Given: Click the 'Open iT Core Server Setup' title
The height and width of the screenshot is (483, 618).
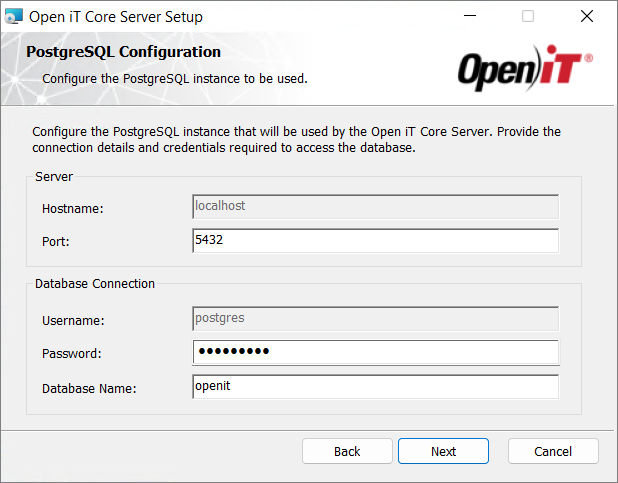Looking at the screenshot, I should pos(115,17).
